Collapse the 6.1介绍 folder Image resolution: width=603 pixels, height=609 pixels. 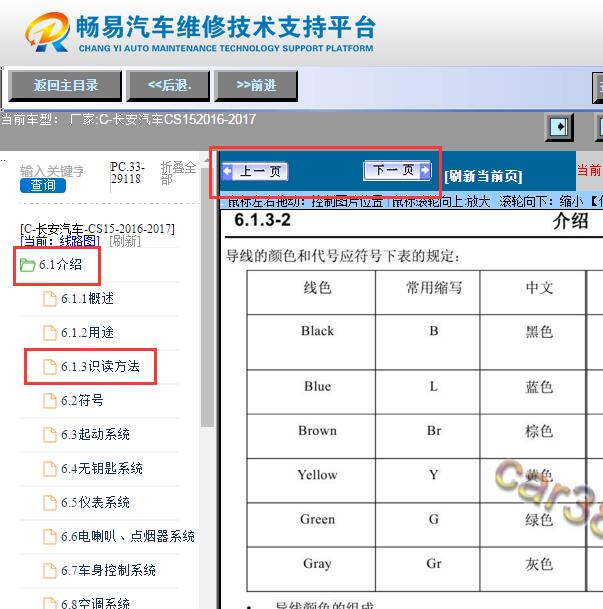(x=60, y=264)
